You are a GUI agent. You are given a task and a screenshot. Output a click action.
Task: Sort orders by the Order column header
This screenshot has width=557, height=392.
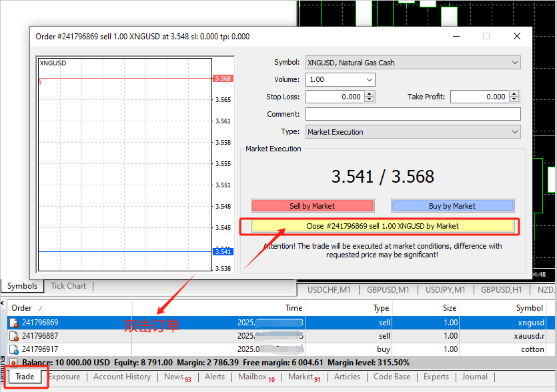(x=22, y=308)
